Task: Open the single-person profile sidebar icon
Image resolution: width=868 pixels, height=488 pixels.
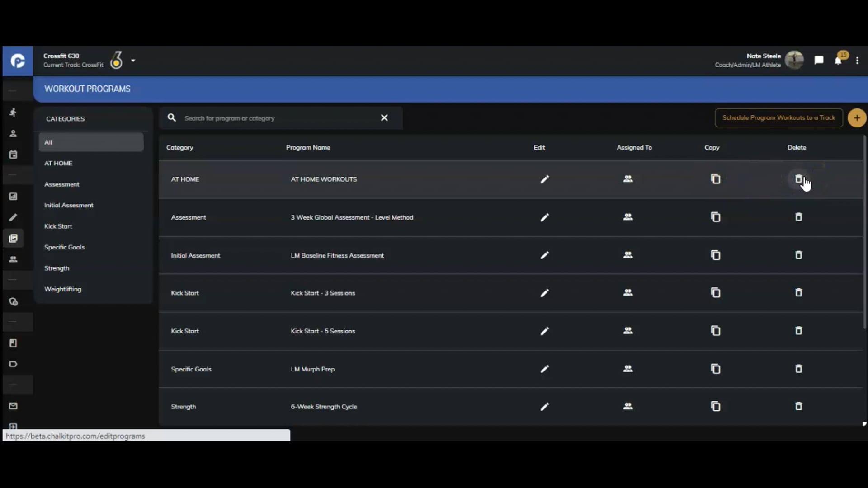Action: 13,133
